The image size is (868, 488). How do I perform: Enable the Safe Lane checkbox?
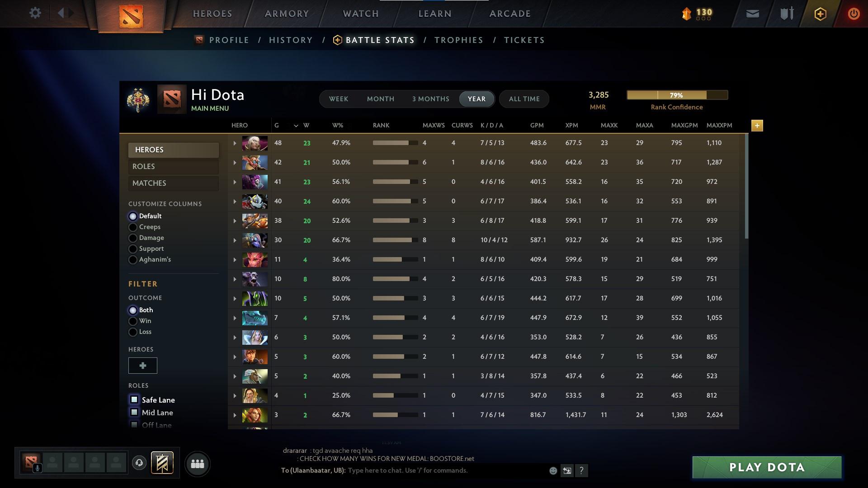tap(134, 399)
